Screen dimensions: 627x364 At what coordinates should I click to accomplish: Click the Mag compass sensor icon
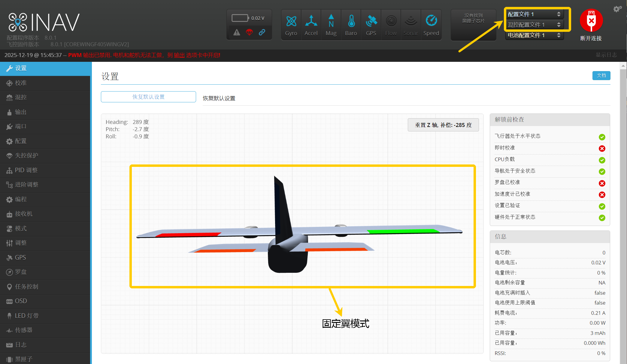click(331, 22)
